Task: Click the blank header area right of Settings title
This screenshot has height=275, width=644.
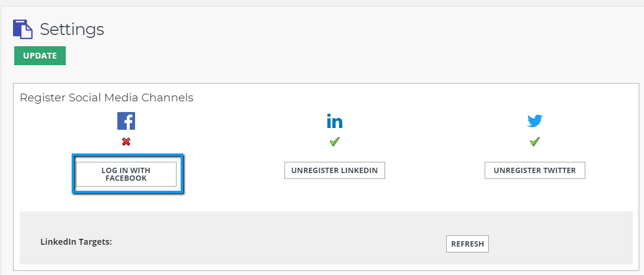Action: (355, 29)
